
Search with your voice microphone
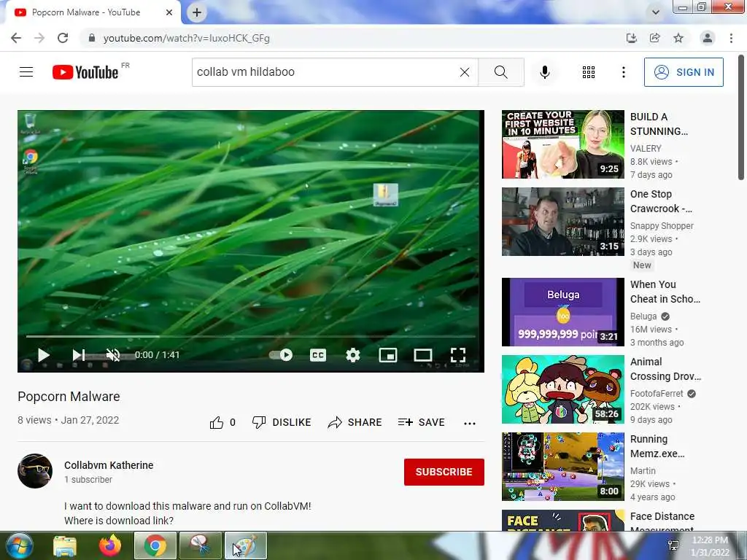pyautogui.click(x=545, y=72)
